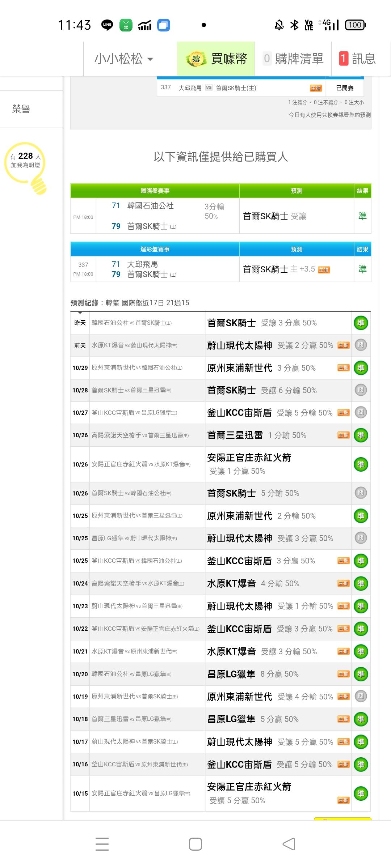This screenshot has height=868, width=391.
Task: Tap the green 準 icon for 10/23 row
Action: click(x=361, y=606)
